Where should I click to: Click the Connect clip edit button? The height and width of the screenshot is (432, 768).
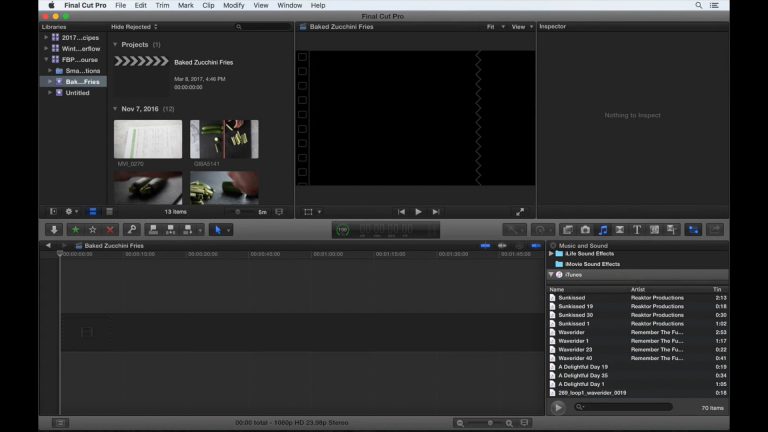click(x=153, y=230)
